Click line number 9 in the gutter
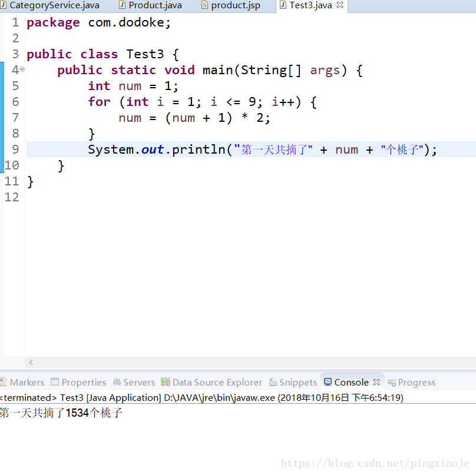The image size is (476, 475). [x=15, y=150]
